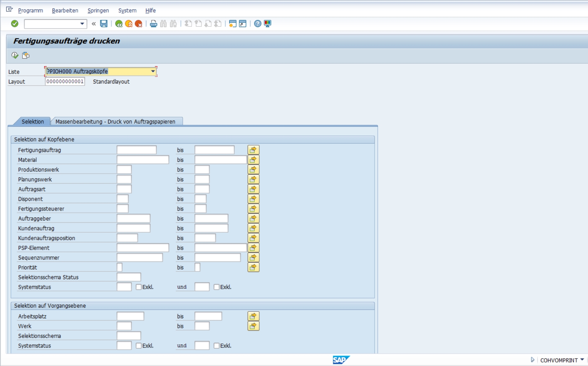Click the orange Exit icon
The width and height of the screenshot is (588, 366).
[x=129, y=23]
